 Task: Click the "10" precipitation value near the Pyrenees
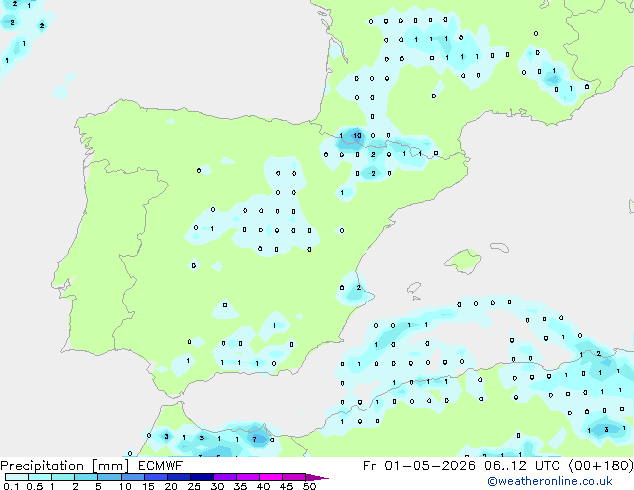pyautogui.click(x=357, y=135)
